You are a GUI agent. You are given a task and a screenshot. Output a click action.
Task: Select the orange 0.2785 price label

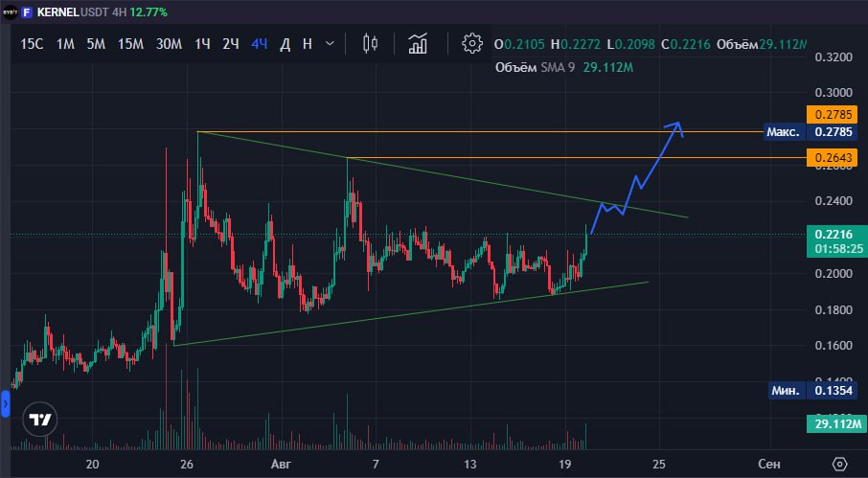(x=832, y=116)
